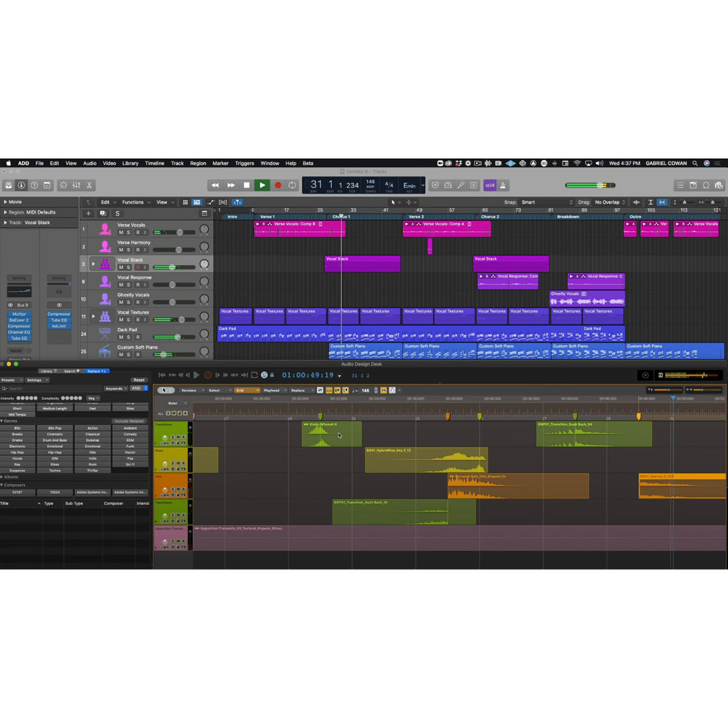Image resolution: width=728 pixels, height=728 pixels.
Task: Adjust the master output volume slider
Action: click(599, 185)
